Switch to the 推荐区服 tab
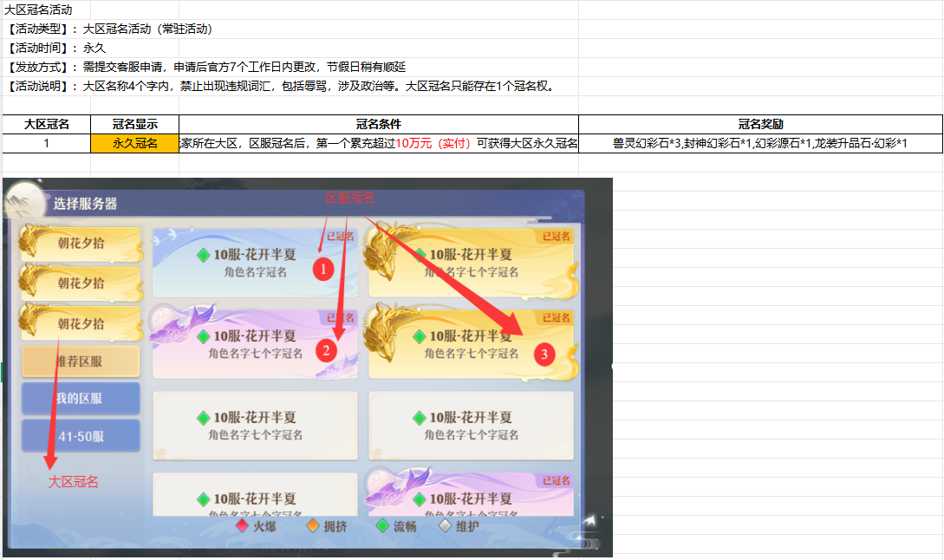Viewport: 944px width, 560px height. click(x=80, y=361)
